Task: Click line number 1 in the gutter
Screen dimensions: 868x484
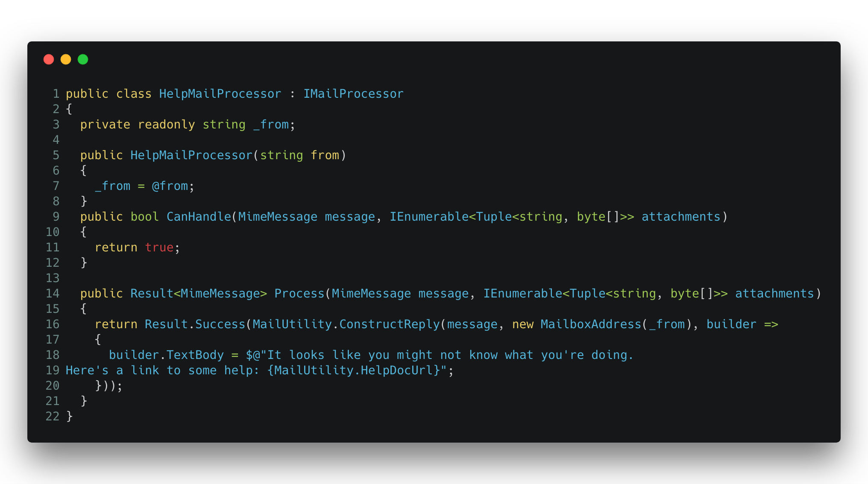Action: point(56,94)
